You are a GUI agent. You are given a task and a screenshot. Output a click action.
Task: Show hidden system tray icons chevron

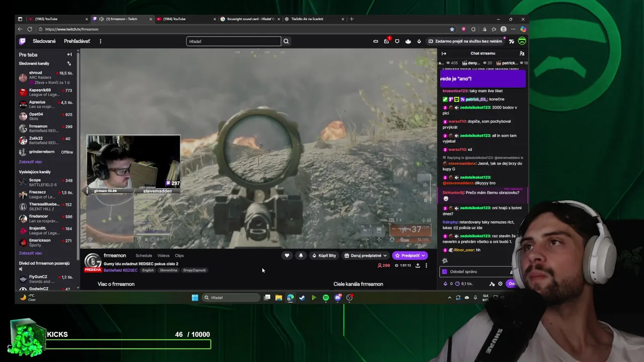449,298
